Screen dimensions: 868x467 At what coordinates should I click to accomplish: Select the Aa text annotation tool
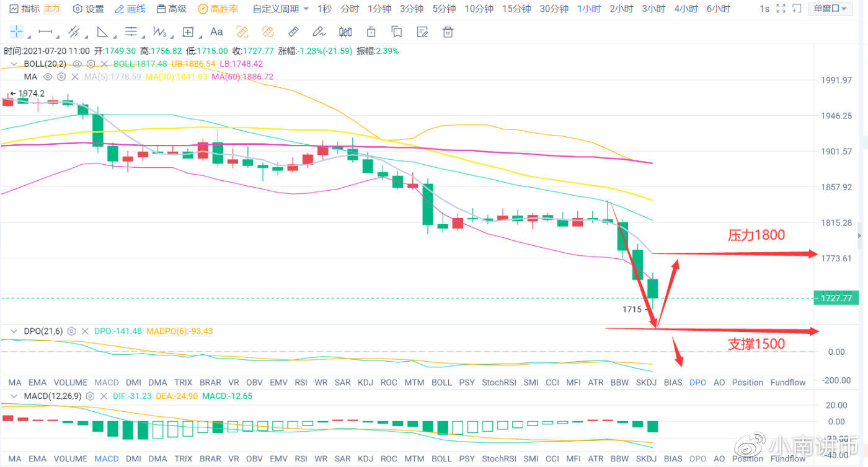(x=216, y=32)
